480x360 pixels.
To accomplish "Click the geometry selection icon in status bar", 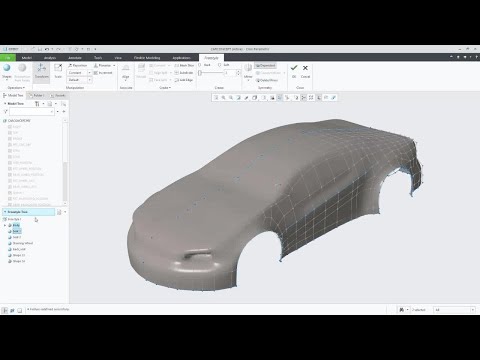I will (x=402, y=310).
